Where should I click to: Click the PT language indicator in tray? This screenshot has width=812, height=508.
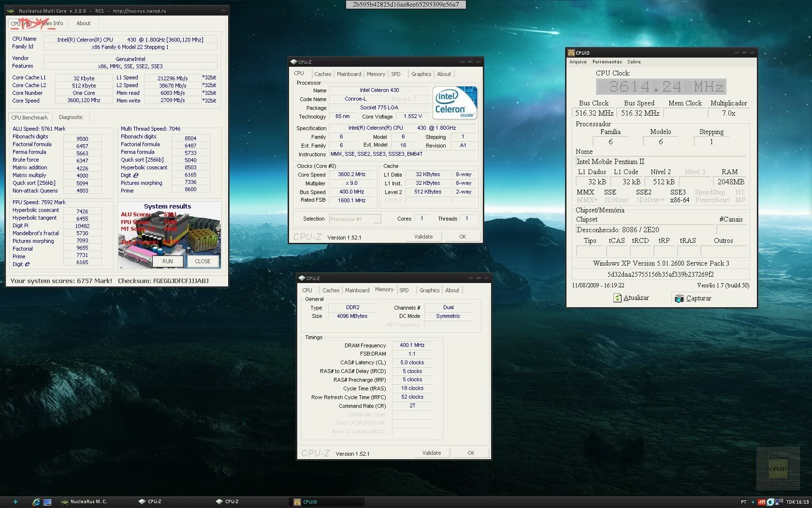743,502
